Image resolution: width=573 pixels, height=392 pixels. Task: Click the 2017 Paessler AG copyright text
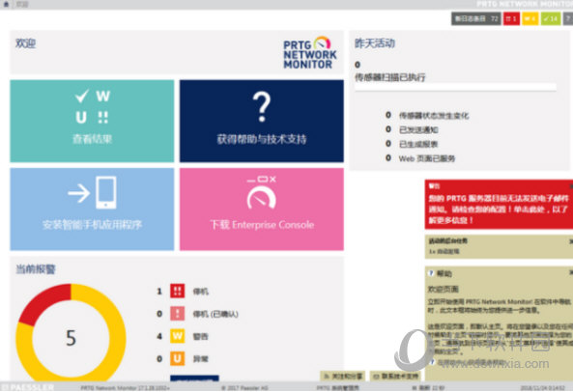[x=244, y=387]
